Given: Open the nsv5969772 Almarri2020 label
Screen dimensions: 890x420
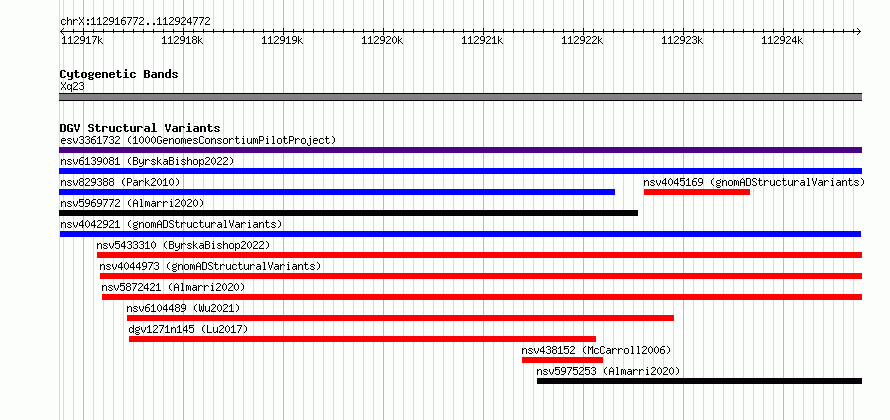Looking at the screenshot, I should 132,203.
